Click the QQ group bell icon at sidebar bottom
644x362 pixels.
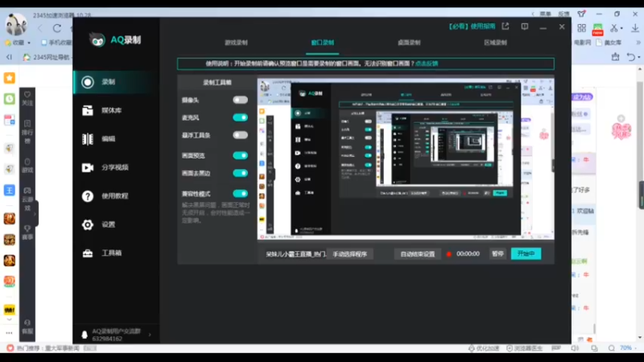coord(85,335)
